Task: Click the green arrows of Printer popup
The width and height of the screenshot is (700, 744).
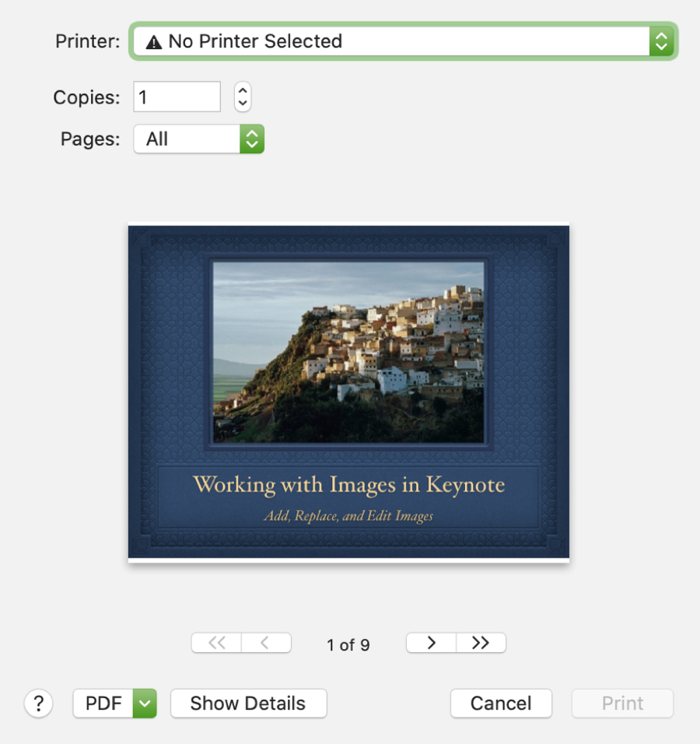Action: [x=662, y=41]
